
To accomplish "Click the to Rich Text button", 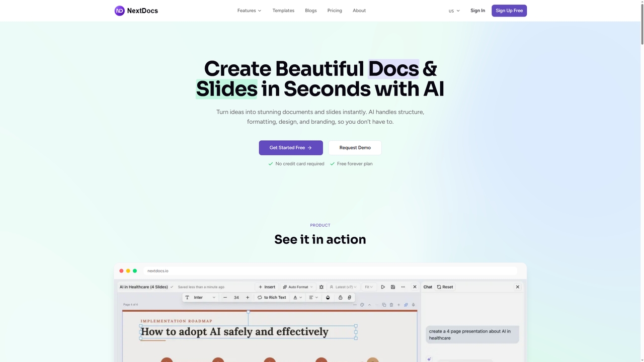I will click(272, 298).
